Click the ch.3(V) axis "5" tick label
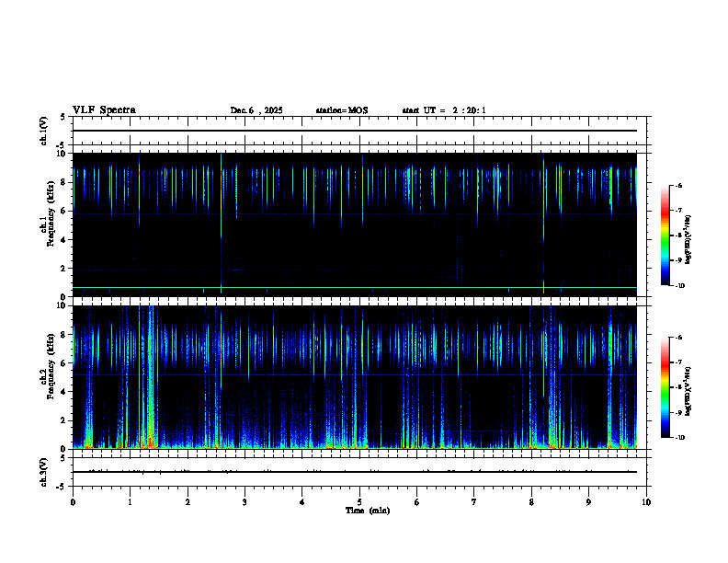Viewport: 728px width, 563px height. [63, 458]
